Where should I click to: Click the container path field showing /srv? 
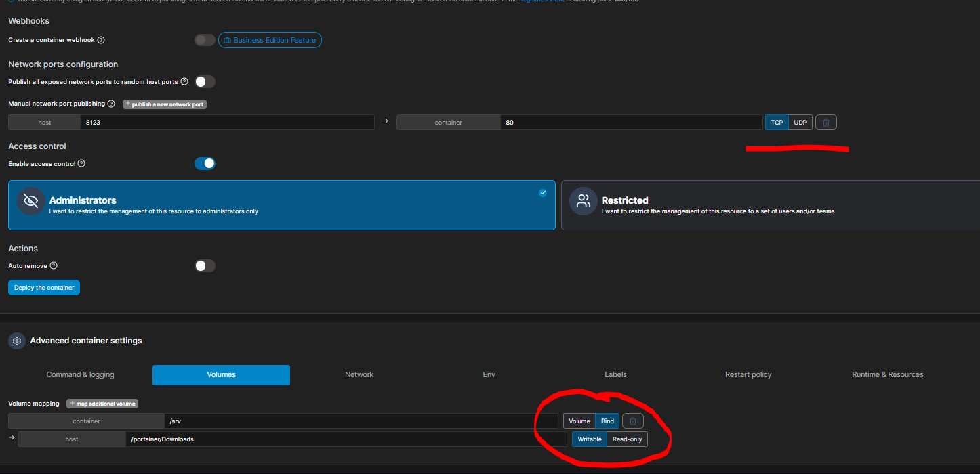click(361, 421)
